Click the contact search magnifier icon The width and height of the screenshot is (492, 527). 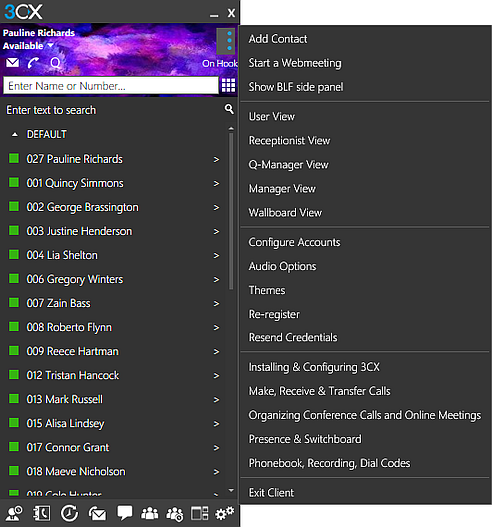pos(229,109)
